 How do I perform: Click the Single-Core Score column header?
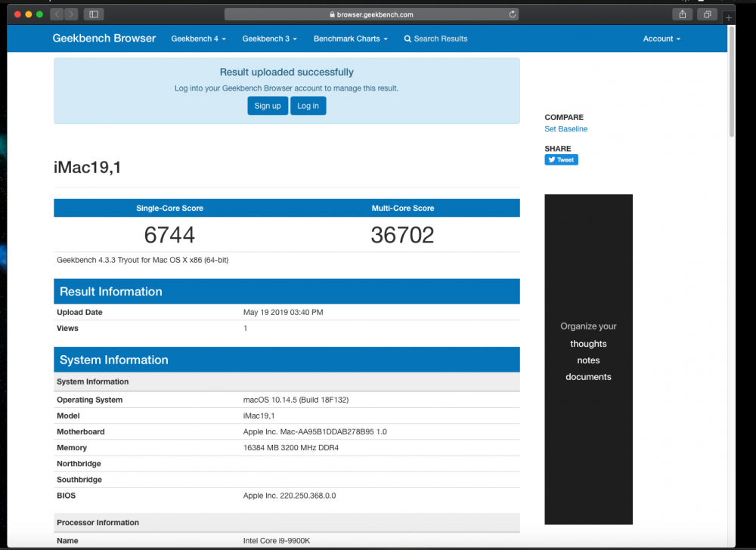[x=169, y=208]
